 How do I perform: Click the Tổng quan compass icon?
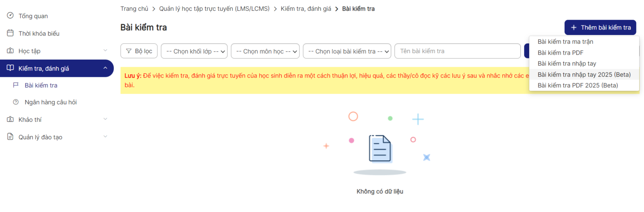(x=10, y=16)
